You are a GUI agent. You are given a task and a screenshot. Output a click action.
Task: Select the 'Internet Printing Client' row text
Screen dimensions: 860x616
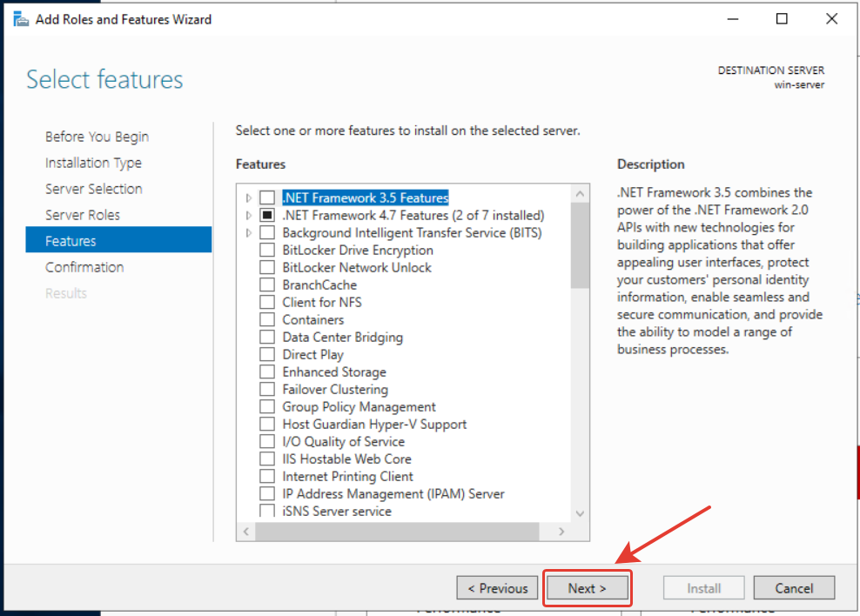[x=347, y=477]
